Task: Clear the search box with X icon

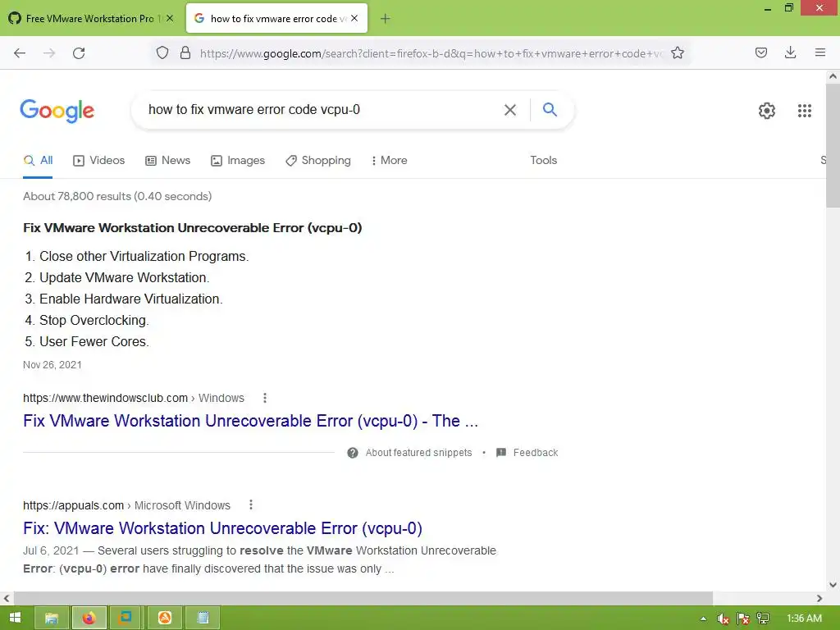Action: (510, 110)
